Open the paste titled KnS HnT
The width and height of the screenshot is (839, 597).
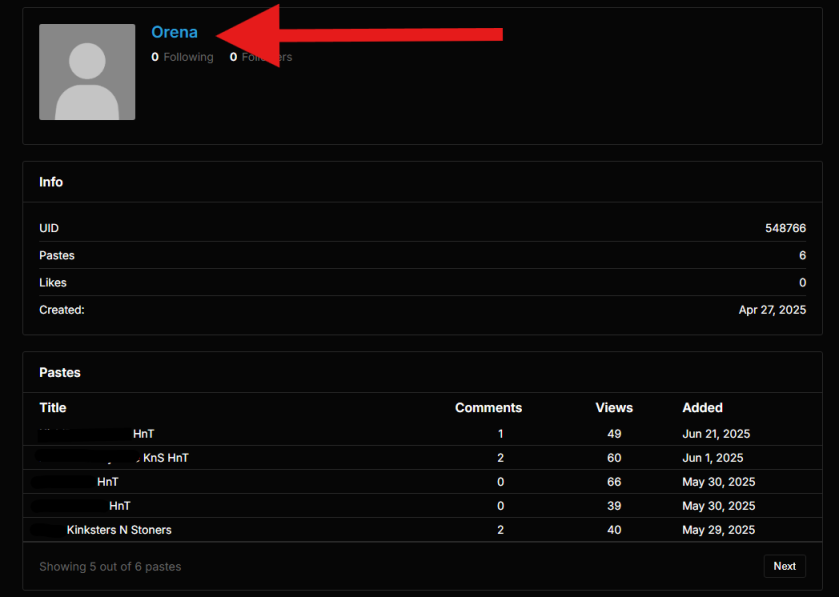coord(166,458)
